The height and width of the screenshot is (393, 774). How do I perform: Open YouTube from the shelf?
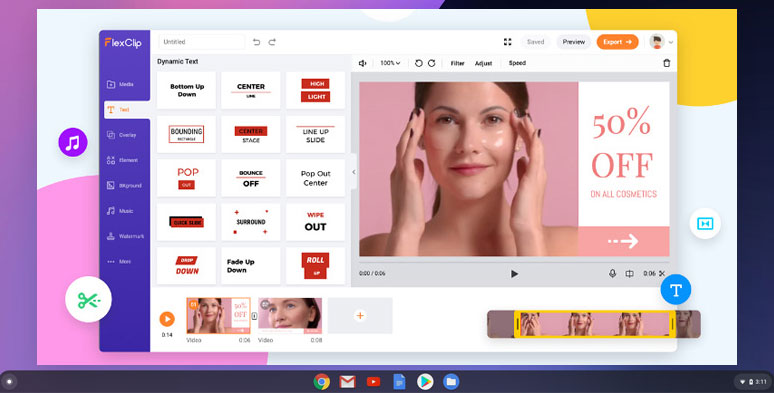[x=374, y=382]
